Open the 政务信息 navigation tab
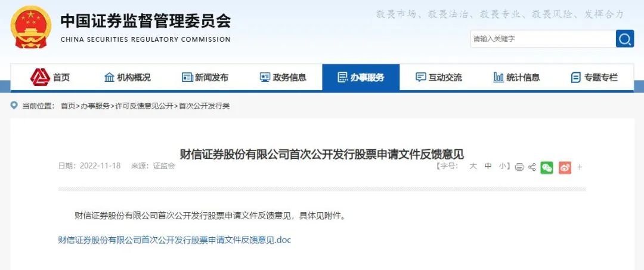The height and width of the screenshot is (270, 644). click(283, 78)
